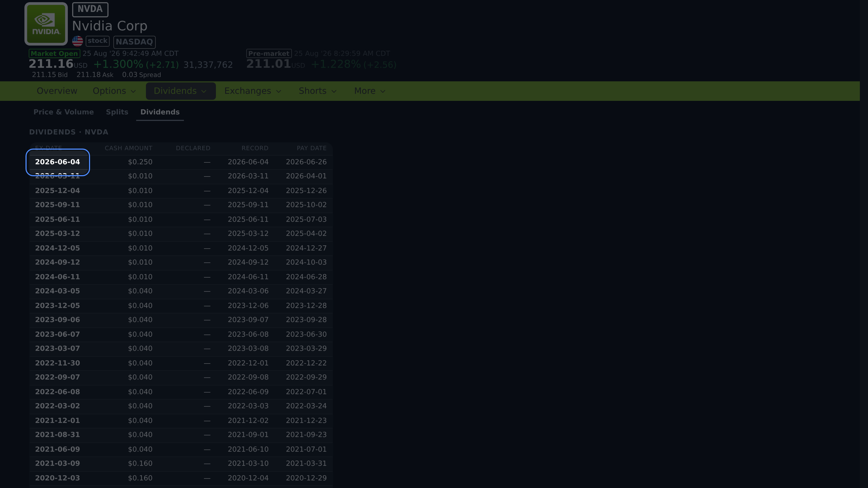The height and width of the screenshot is (488, 868).
Task: Click record date 2025-03-12
Action: point(248,233)
